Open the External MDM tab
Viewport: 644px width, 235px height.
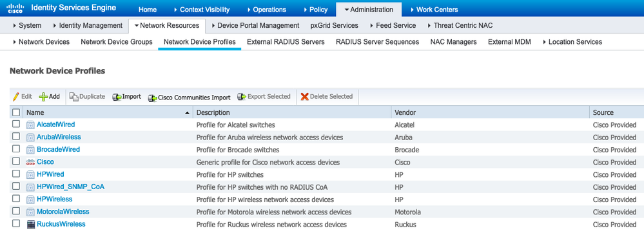click(509, 42)
